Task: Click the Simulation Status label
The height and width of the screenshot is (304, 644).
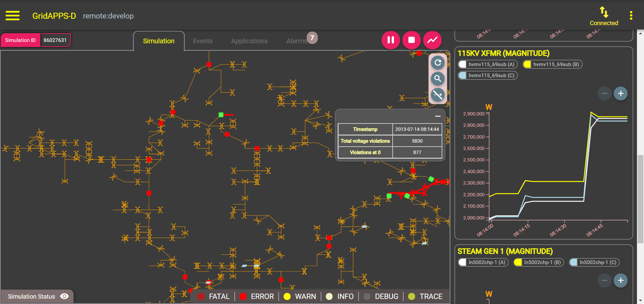Action: click(32, 297)
